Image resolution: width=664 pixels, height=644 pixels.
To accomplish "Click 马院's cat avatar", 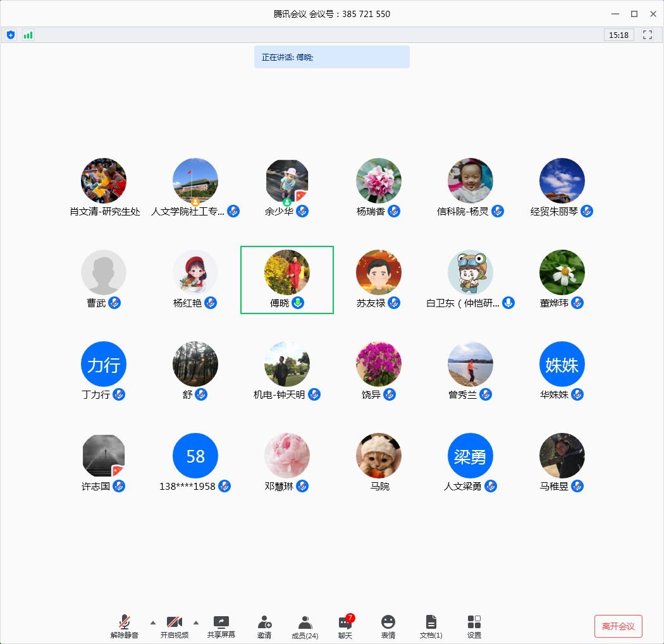I will 379,456.
